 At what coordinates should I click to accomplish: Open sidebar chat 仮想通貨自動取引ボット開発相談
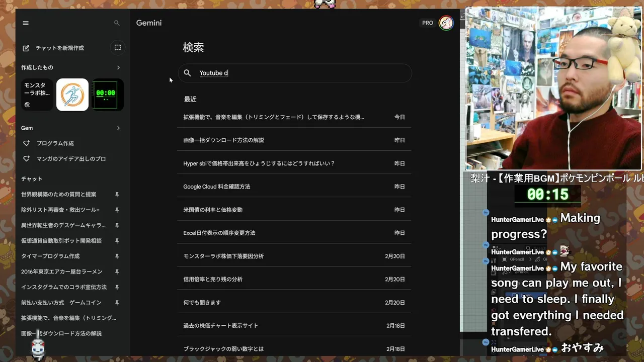61,241
